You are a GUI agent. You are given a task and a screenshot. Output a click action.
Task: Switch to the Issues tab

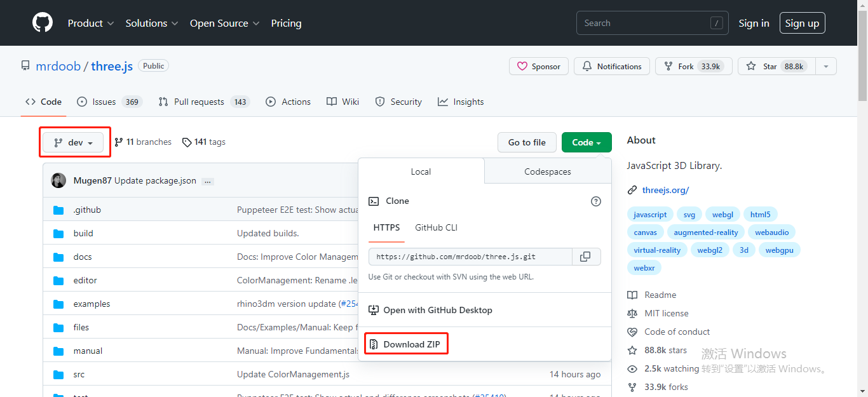pyautogui.click(x=109, y=102)
